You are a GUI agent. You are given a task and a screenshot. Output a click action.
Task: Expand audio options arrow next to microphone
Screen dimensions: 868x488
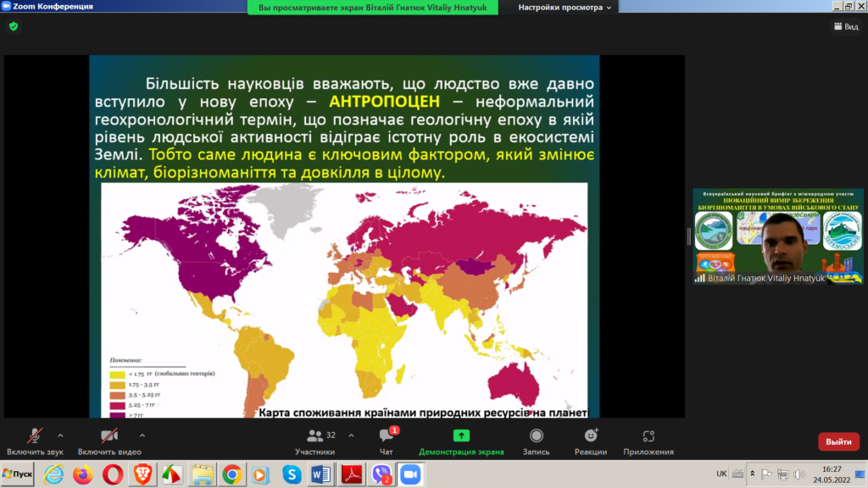(x=60, y=435)
